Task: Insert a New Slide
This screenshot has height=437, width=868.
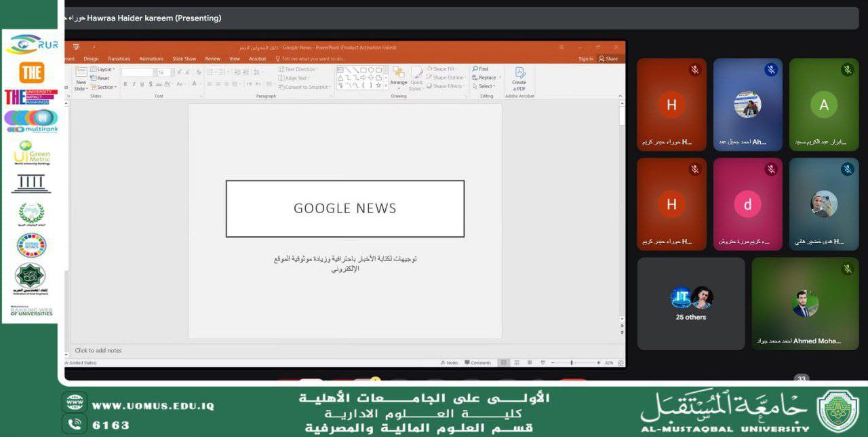Action: point(81,79)
